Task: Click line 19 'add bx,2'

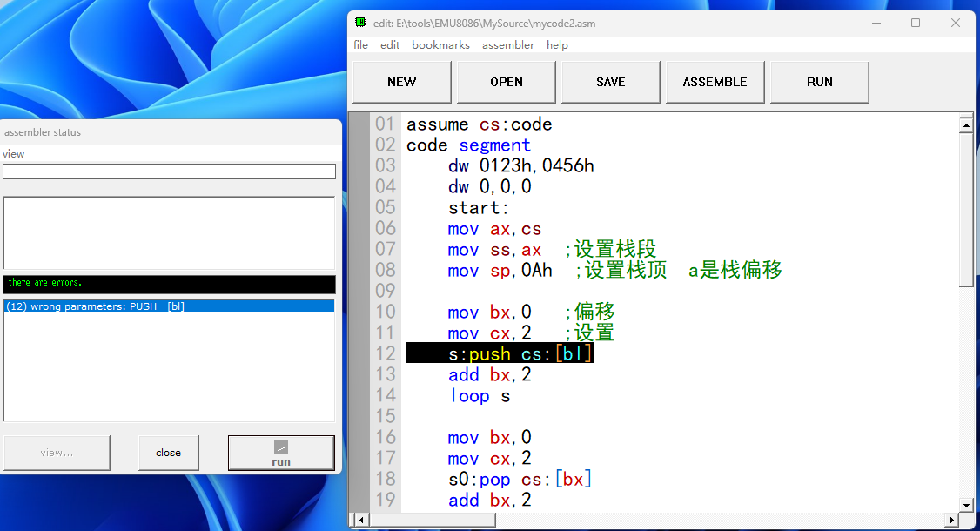Action: pos(490,501)
